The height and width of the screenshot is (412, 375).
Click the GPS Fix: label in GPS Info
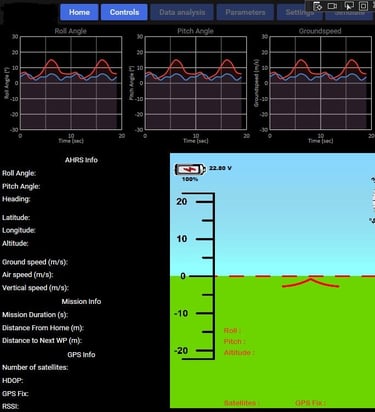point(15,394)
